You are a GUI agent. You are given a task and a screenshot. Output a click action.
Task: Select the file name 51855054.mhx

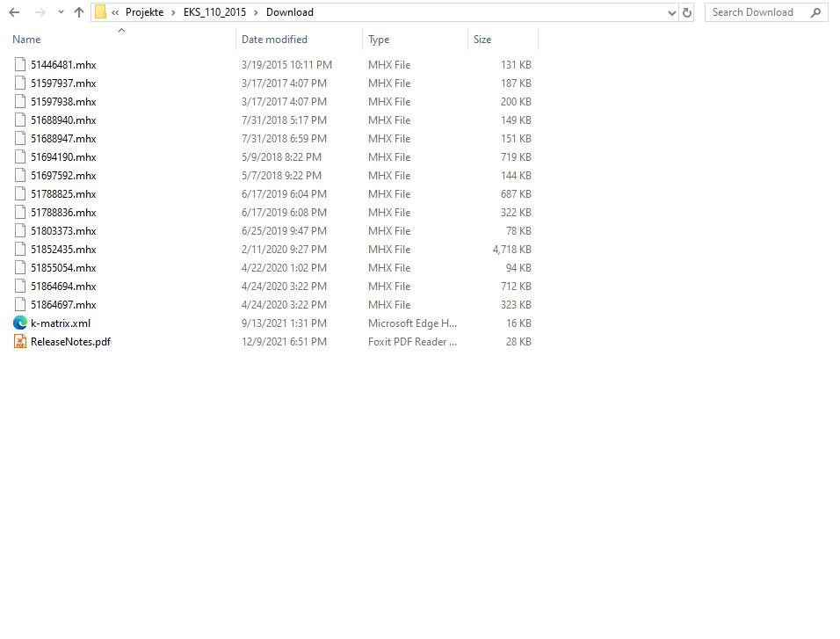click(63, 268)
